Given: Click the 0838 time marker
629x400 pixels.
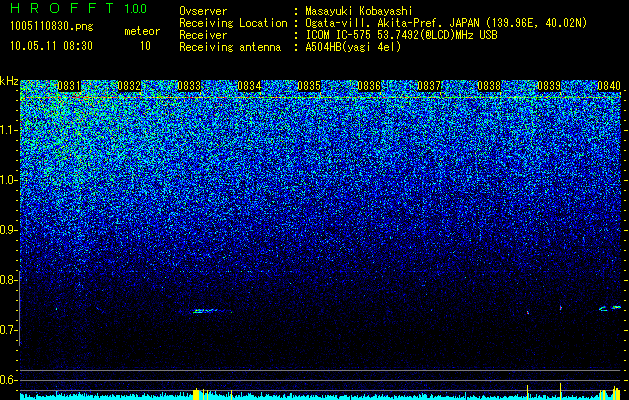Looking at the screenshot, I should [x=489, y=86].
